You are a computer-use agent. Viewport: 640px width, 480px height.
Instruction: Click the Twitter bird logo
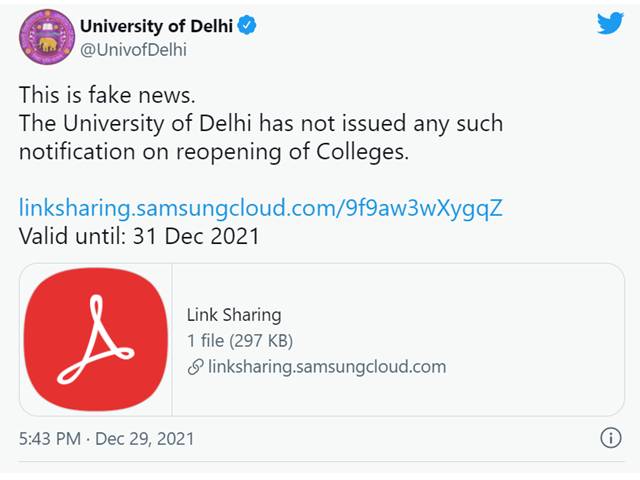610,24
